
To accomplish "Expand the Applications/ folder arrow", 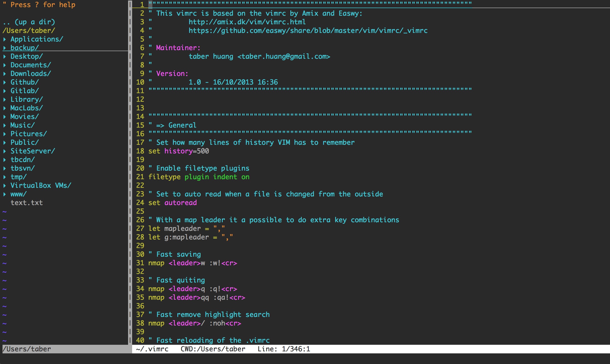I will [x=5, y=39].
